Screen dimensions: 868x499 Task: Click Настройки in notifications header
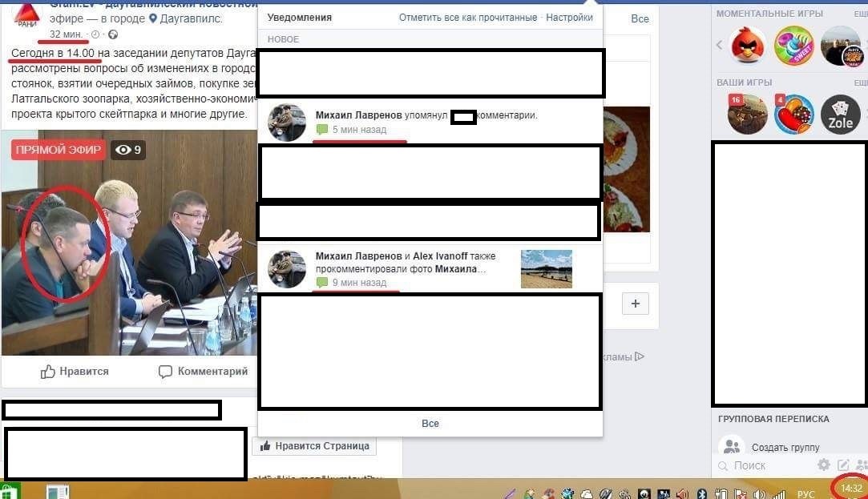pos(569,18)
